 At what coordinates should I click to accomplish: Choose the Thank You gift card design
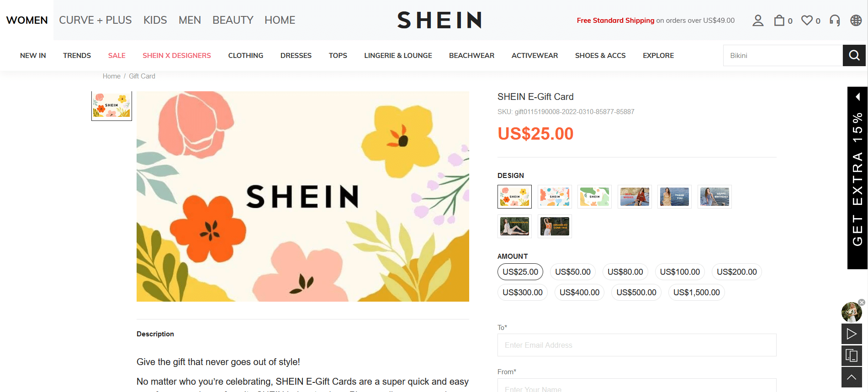click(674, 197)
